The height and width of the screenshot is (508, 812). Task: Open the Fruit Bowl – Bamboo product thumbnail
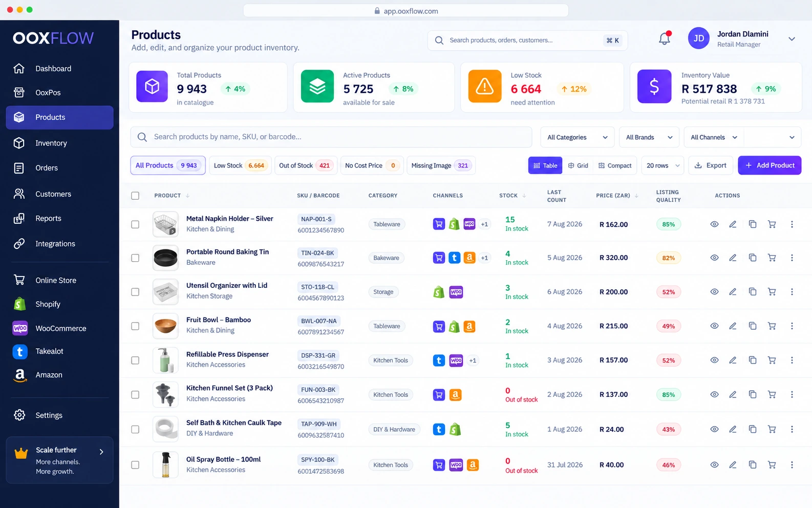[165, 326]
